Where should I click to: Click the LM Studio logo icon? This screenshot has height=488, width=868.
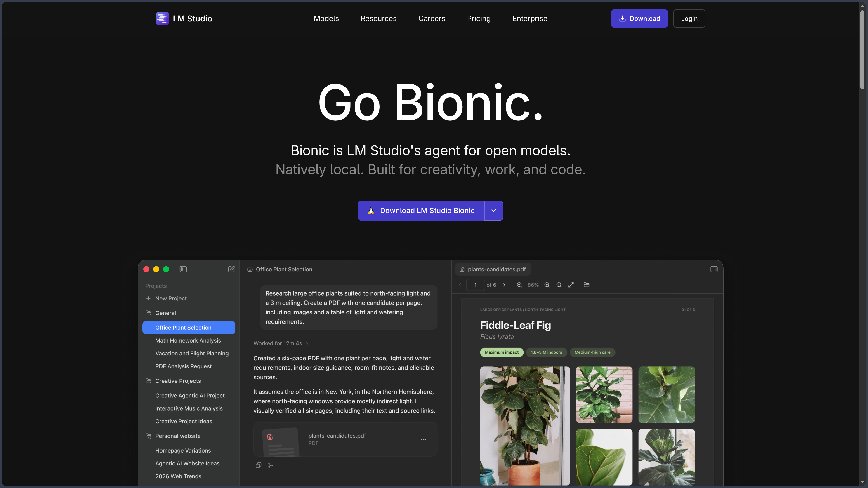162,19
